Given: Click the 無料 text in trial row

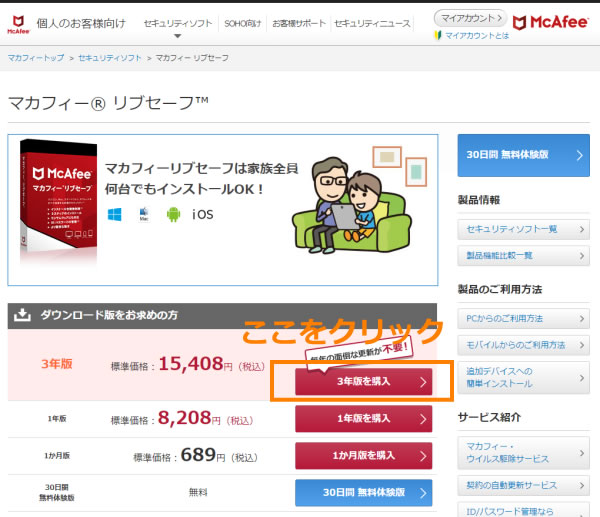Looking at the screenshot, I should tap(198, 492).
